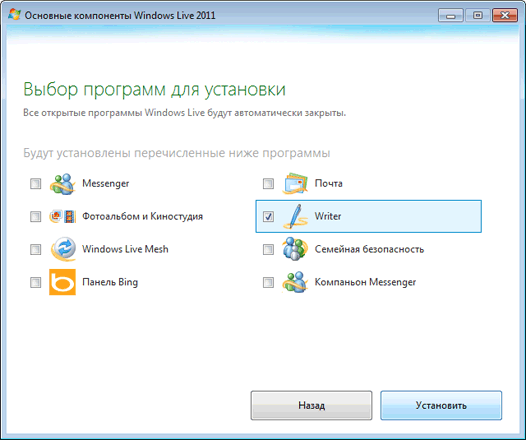Check the Windows Live Mesh checkbox
Image resolution: width=526 pixels, height=440 pixels.
click(36, 249)
